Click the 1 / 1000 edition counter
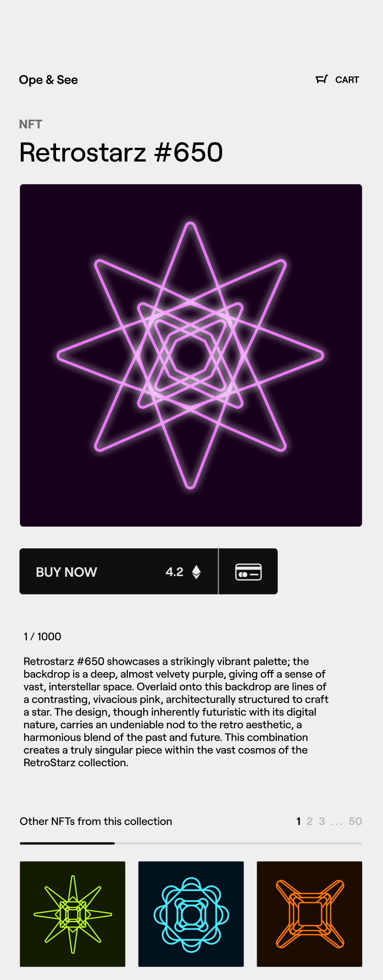 click(42, 636)
